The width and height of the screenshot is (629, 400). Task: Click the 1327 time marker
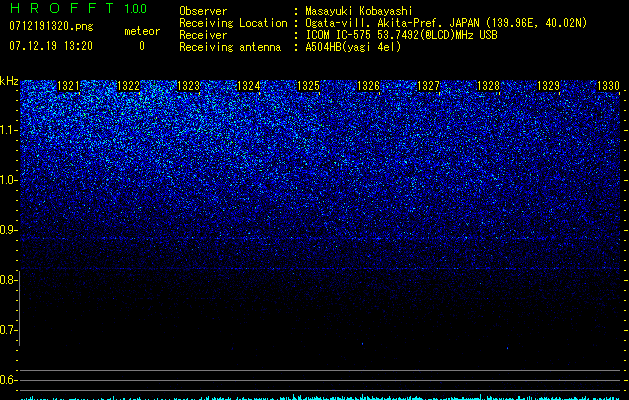428,86
